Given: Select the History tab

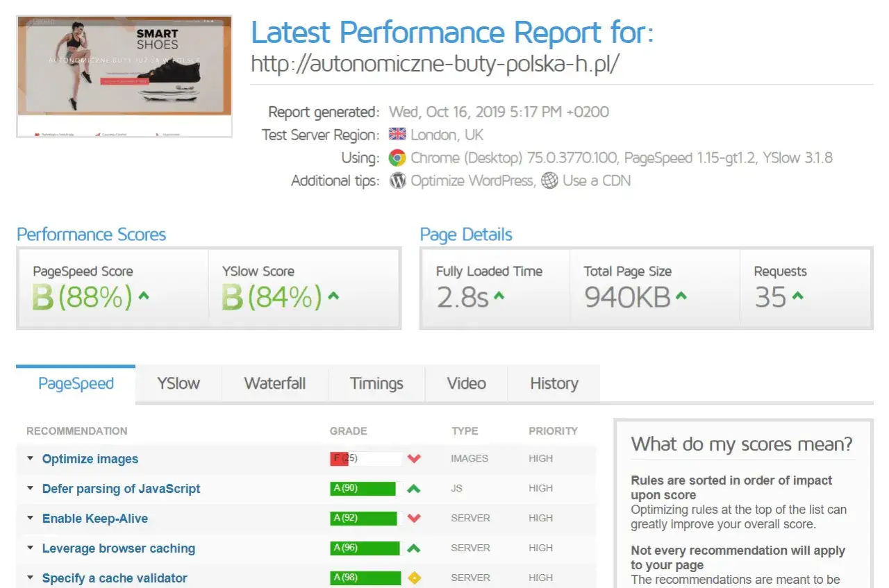Looking at the screenshot, I should click(554, 384).
